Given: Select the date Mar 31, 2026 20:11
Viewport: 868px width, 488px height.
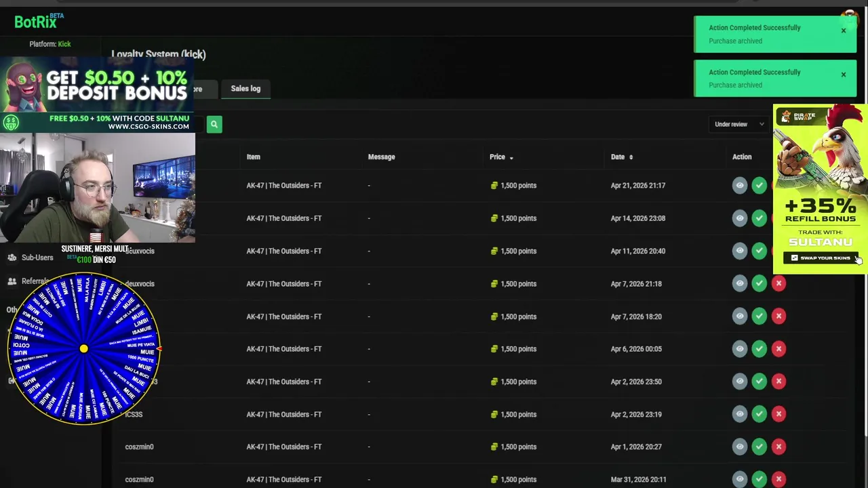Looking at the screenshot, I should 638,479.
